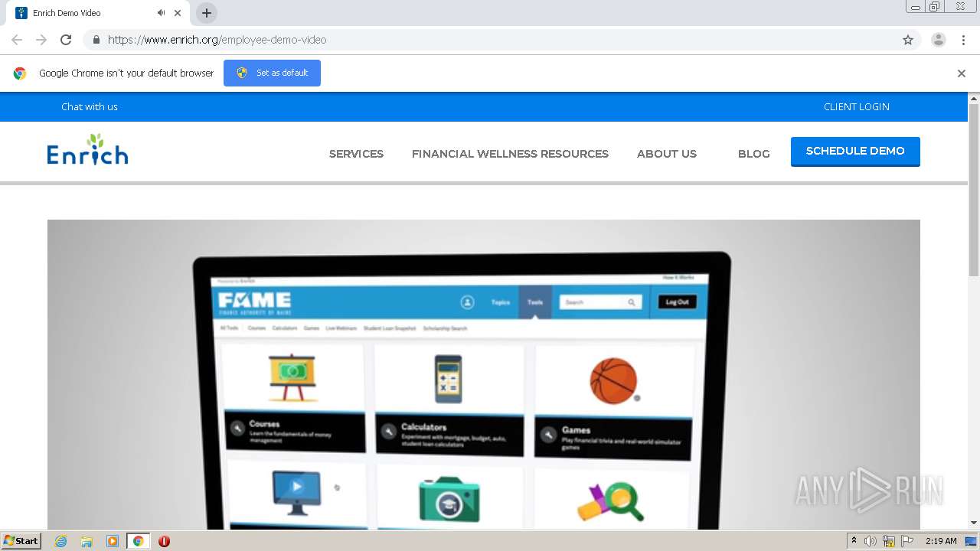Click the network tray icon

point(889,541)
